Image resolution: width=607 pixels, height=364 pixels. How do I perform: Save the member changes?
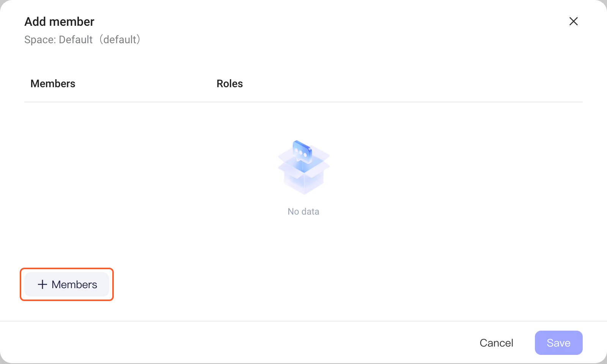pyautogui.click(x=558, y=343)
